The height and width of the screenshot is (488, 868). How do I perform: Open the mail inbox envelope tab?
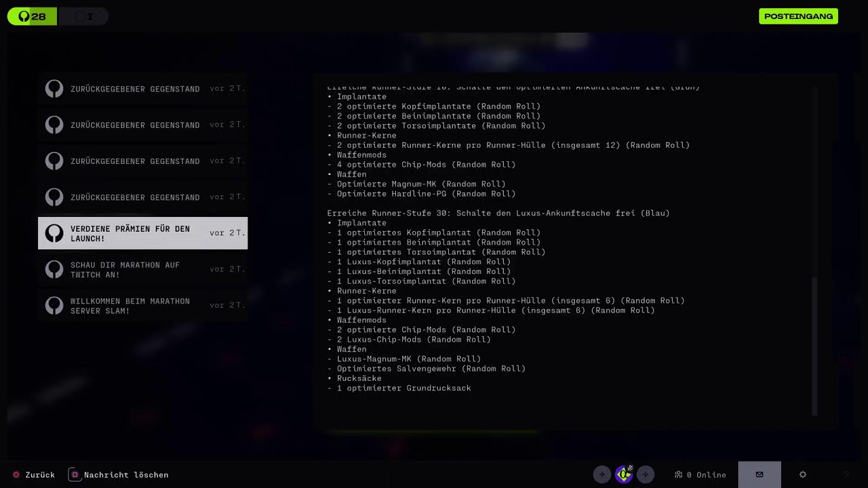tap(759, 474)
